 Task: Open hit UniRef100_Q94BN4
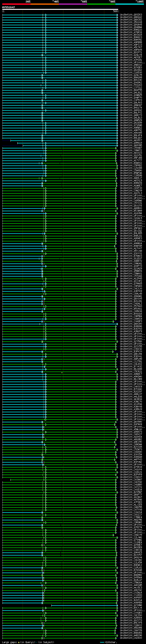click(x=131, y=27)
